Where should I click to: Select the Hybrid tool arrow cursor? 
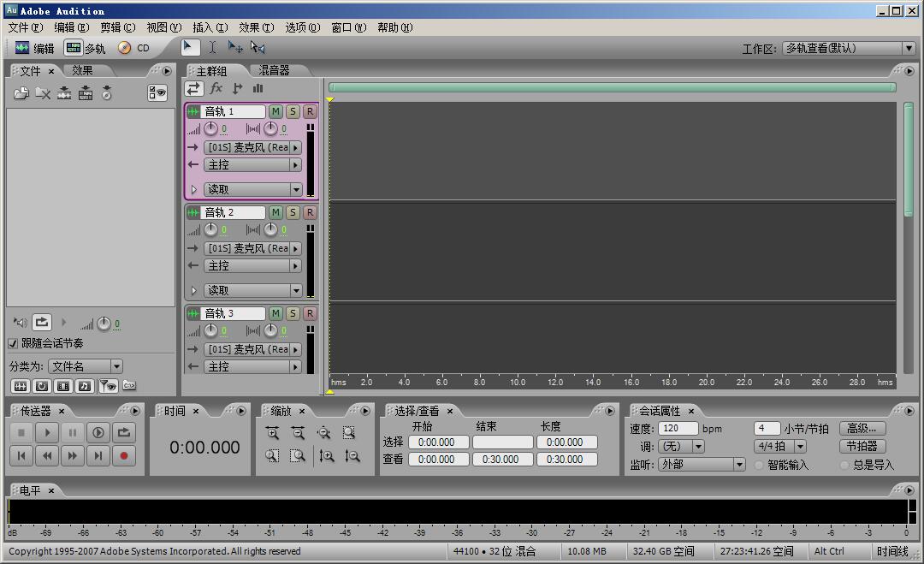(188, 47)
